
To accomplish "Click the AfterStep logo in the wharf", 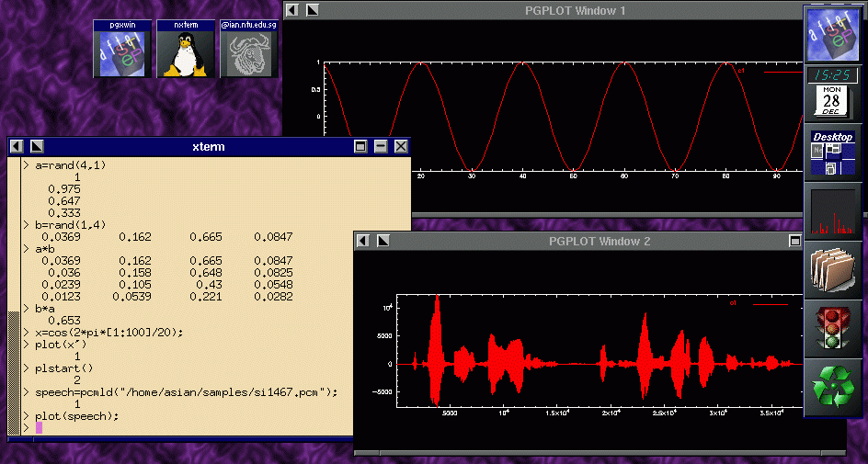I will pyautogui.click(x=832, y=35).
